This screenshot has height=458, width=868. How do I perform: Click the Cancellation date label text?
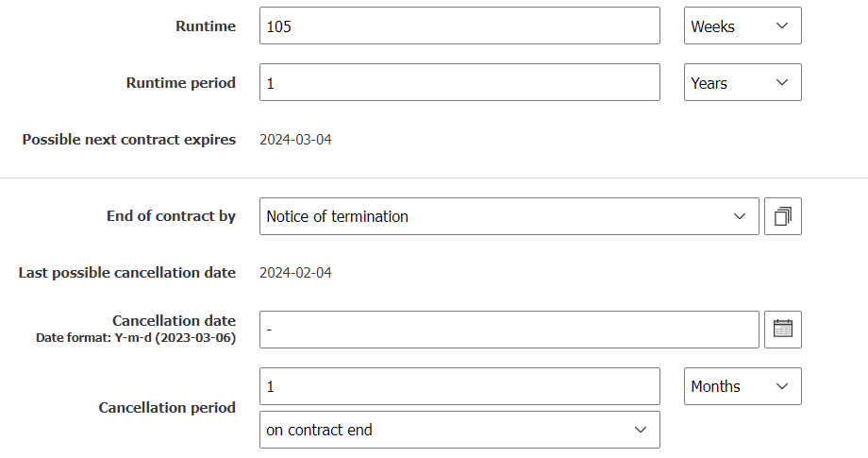[x=174, y=321]
